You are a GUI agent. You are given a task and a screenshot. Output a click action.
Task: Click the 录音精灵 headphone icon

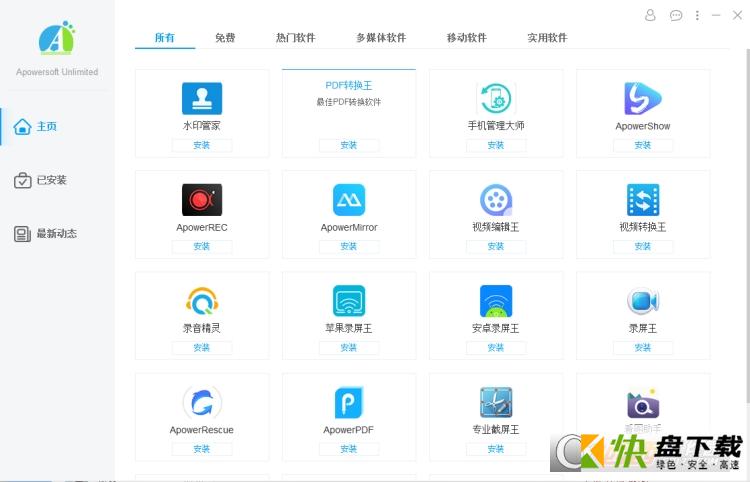(x=202, y=301)
